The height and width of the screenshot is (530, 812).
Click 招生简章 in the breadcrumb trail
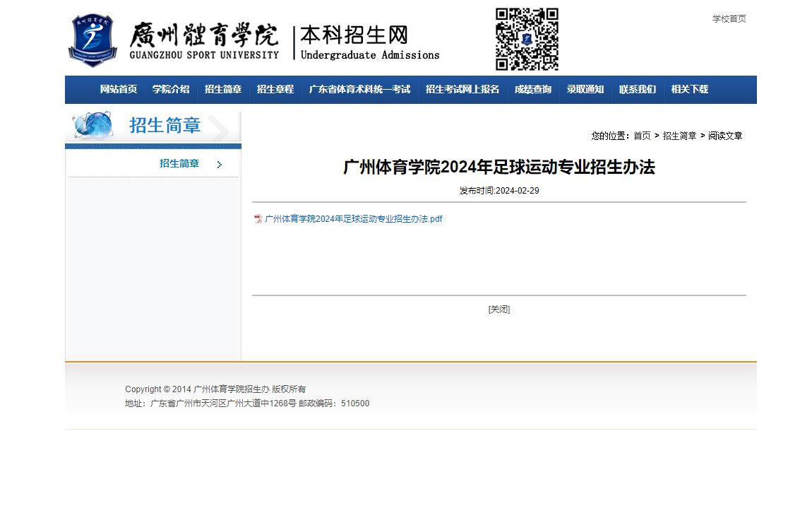click(679, 136)
